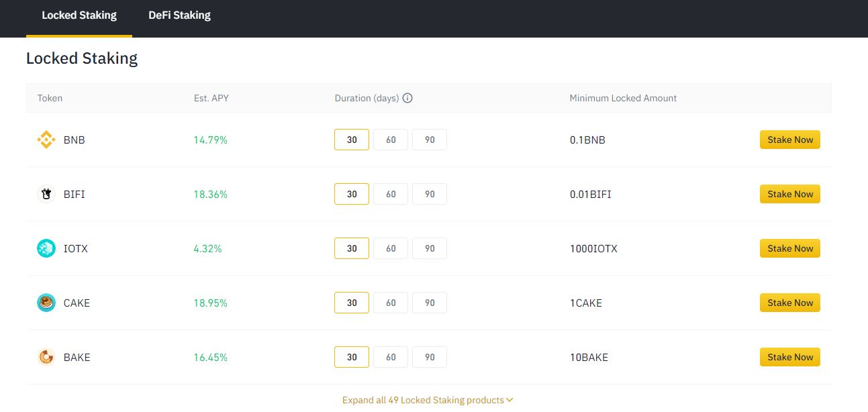Click Stake Now for BNB
868x412 pixels.
[x=790, y=140]
